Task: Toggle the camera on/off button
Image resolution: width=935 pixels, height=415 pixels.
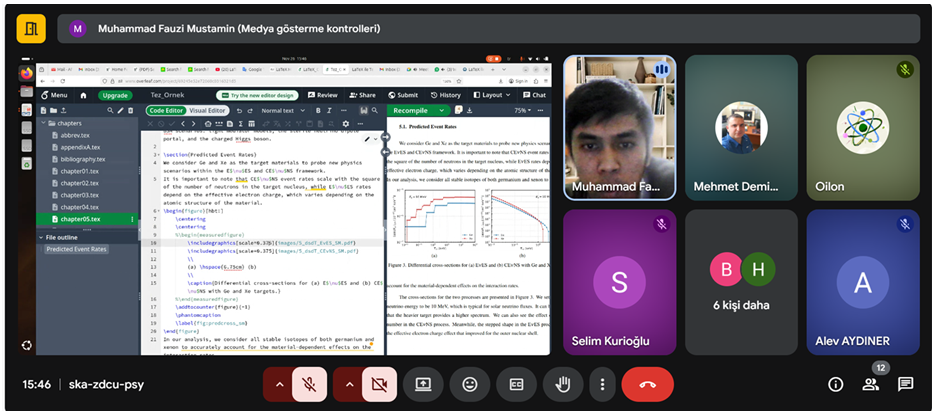Action: [378, 384]
